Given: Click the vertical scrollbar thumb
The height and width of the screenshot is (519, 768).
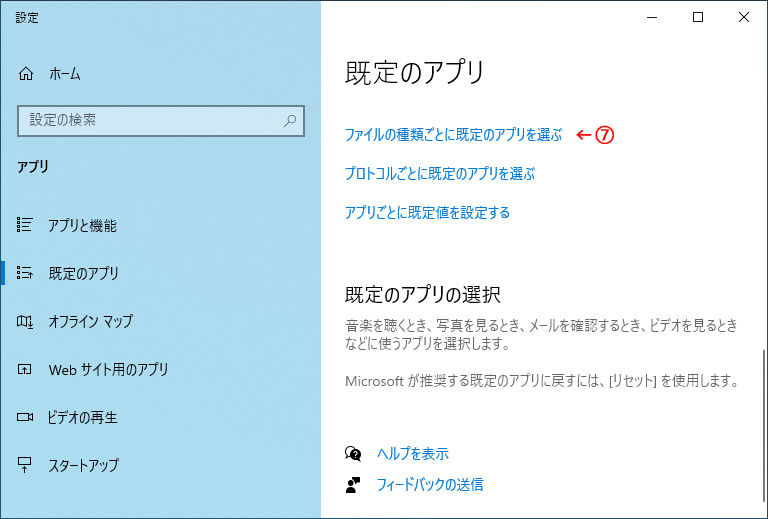Looking at the screenshot, I should [x=764, y=427].
